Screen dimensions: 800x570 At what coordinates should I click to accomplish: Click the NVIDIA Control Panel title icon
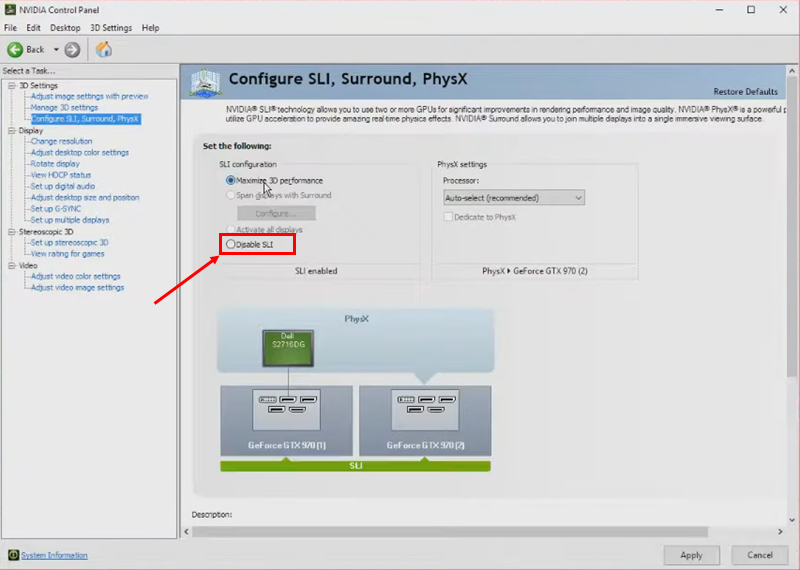[10, 9]
